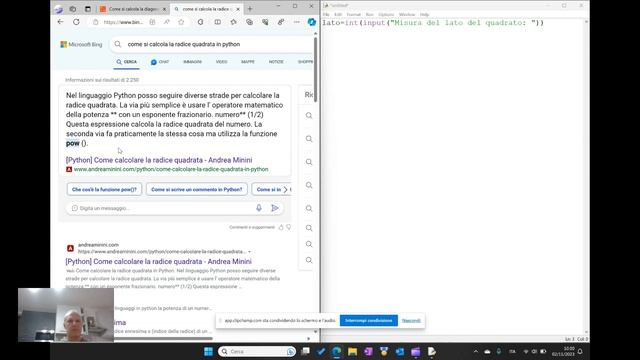Viewport: 640px width, 360px height.
Task: Click Read aloud icon in address bar
Action: pyautogui.click(x=167, y=22)
